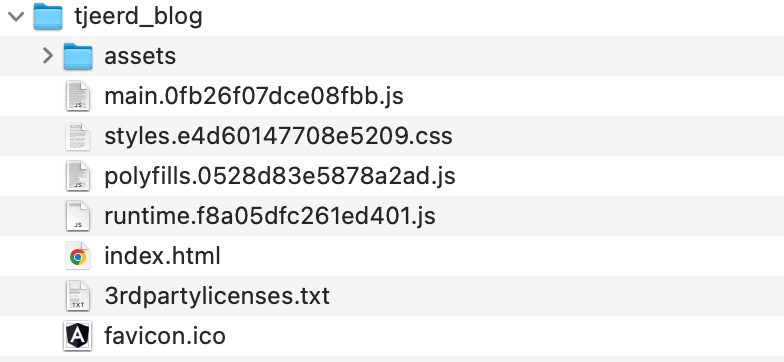Click the 3rdpartylicenses TXT file icon
This screenshot has width=784, height=362.
[x=78, y=296]
